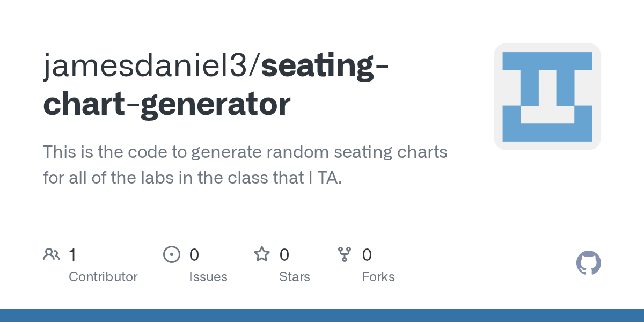Open the blue identicon avatar image
Screen dimensions: 644x322
(x=547, y=97)
